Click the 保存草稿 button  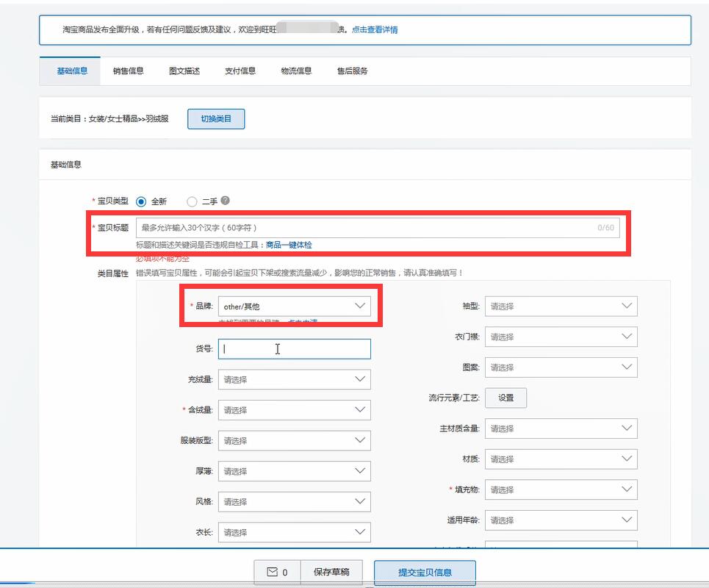(331, 572)
